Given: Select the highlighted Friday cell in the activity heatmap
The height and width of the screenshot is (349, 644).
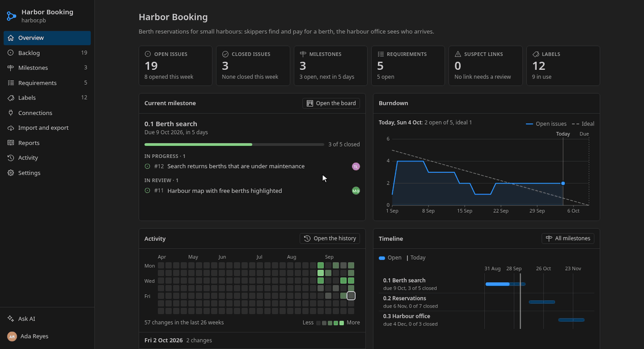Looking at the screenshot, I should click(351, 296).
